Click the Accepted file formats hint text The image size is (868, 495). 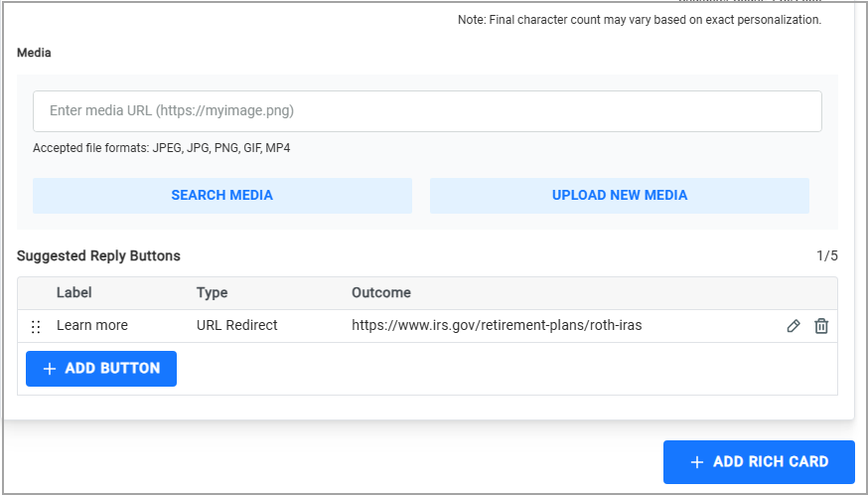[162, 148]
